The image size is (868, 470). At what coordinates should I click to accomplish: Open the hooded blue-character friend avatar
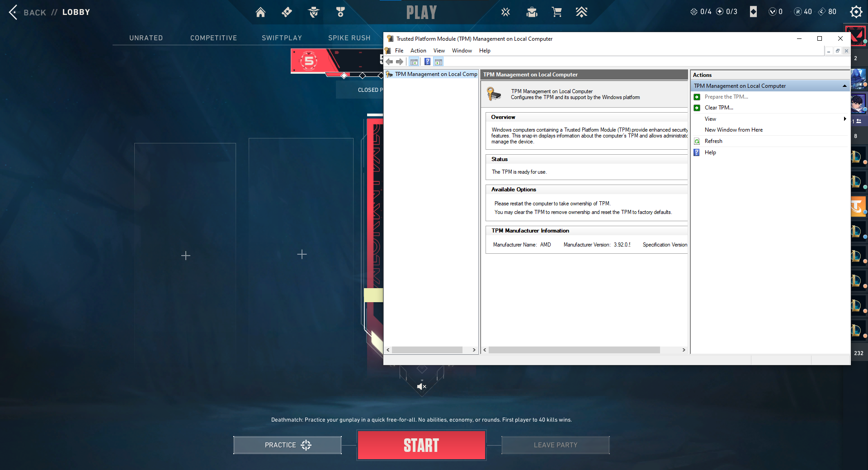click(x=859, y=79)
